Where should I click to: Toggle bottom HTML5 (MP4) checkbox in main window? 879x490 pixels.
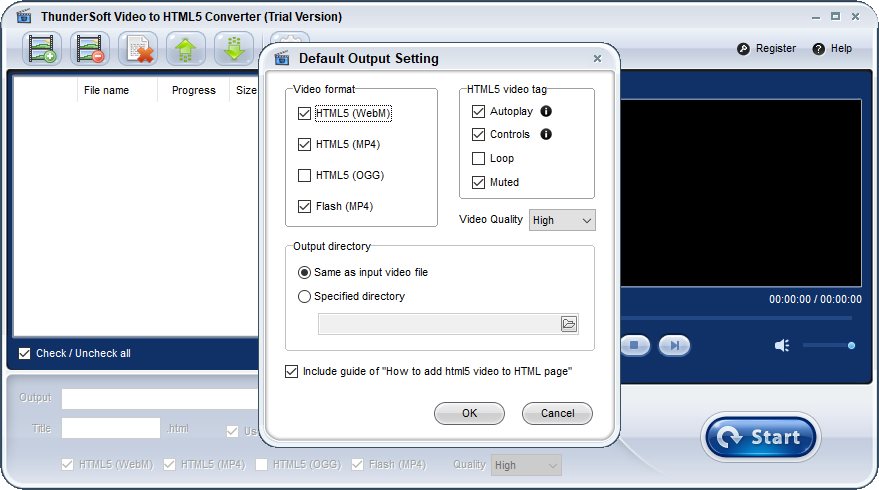pos(169,465)
